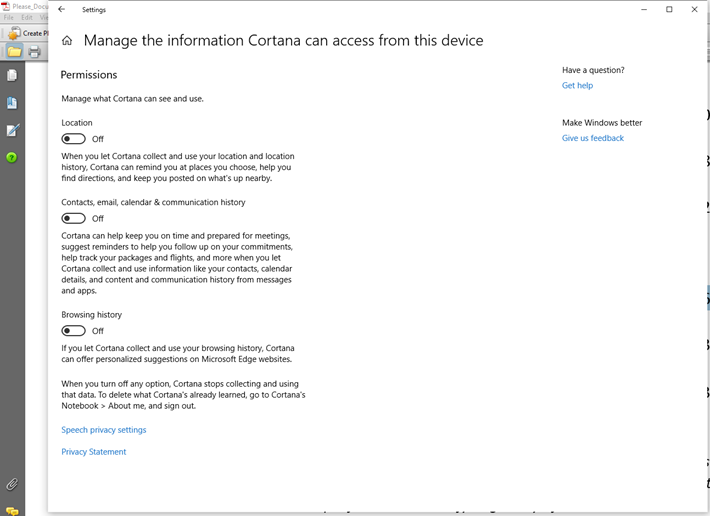Click the 'Have a question?' text
The image size is (710, 516).
tap(593, 70)
